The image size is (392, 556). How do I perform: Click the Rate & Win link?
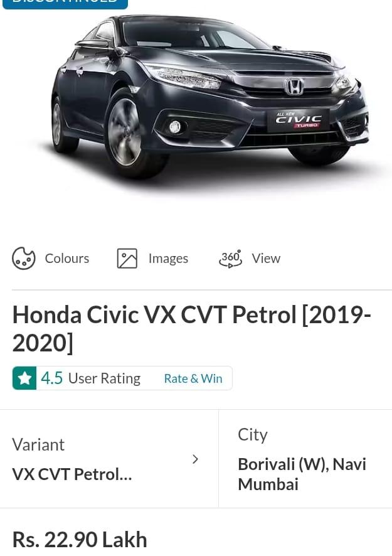193,378
